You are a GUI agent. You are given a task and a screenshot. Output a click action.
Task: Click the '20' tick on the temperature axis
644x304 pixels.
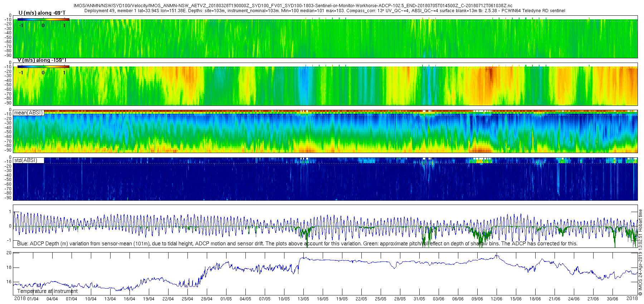click(9, 253)
